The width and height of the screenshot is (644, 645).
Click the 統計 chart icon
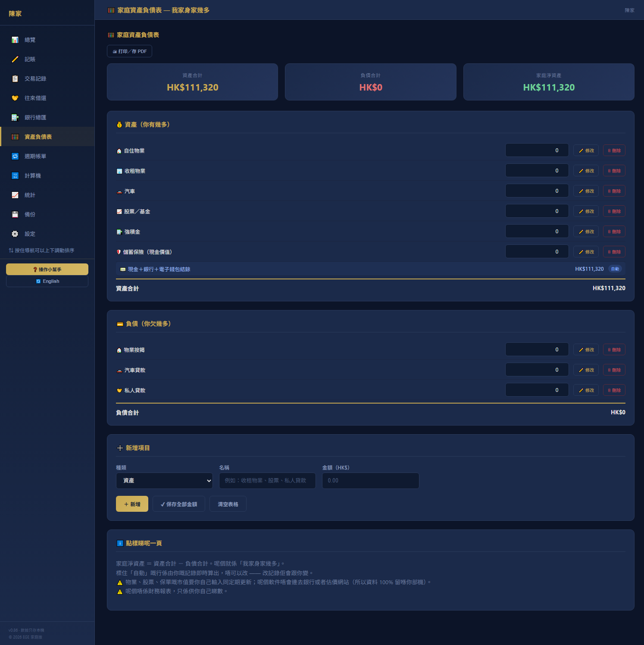click(x=15, y=195)
